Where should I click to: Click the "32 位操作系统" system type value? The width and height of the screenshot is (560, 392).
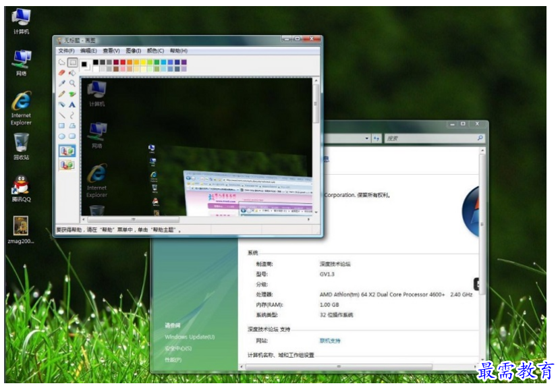336,315
